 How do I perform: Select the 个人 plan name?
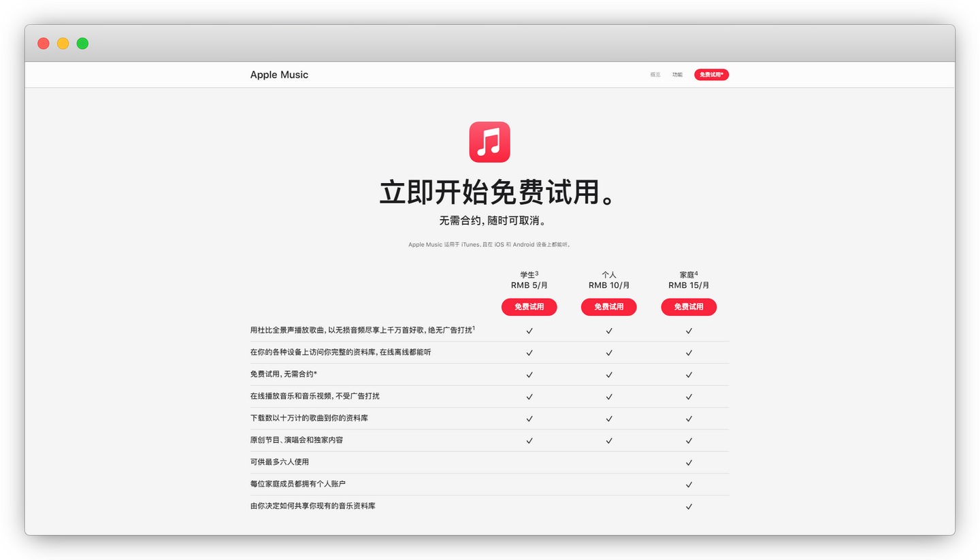(x=608, y=275)
